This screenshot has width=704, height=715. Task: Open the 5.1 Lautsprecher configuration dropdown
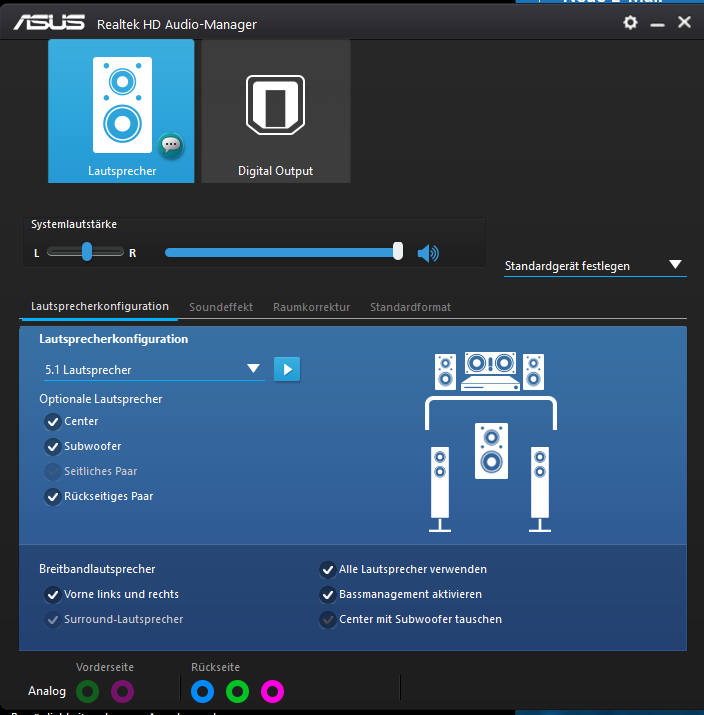click(x=154, y=370)
